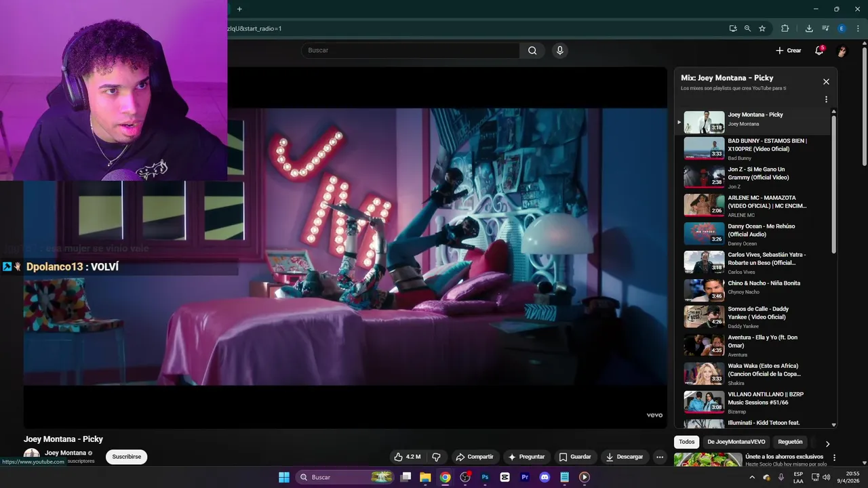Screen dimensions: 868x488
Task: Open the options menu of the ahorros exclusivos ad
Action: (x=834, y=458)
